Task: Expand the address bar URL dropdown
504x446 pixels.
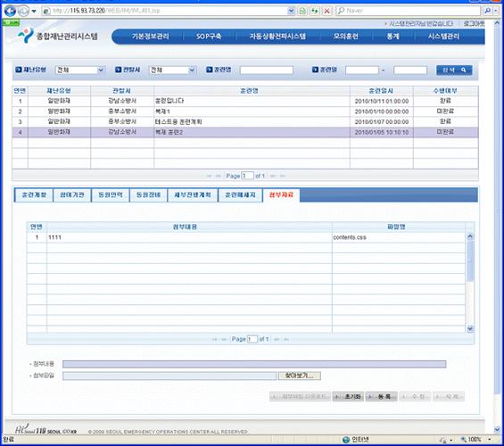Action: click(x=291, y=11)
